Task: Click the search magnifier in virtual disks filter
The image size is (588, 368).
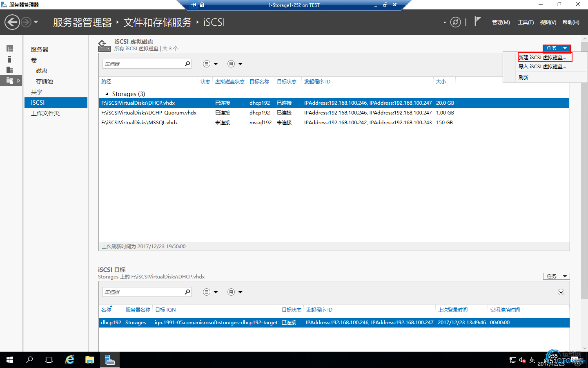Action: [x=187, y=64]
